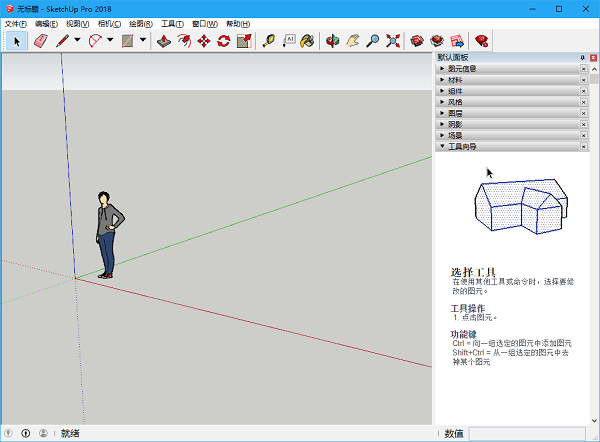Open the 工具(T) menu
600x442 pixels.
[172, 24]
